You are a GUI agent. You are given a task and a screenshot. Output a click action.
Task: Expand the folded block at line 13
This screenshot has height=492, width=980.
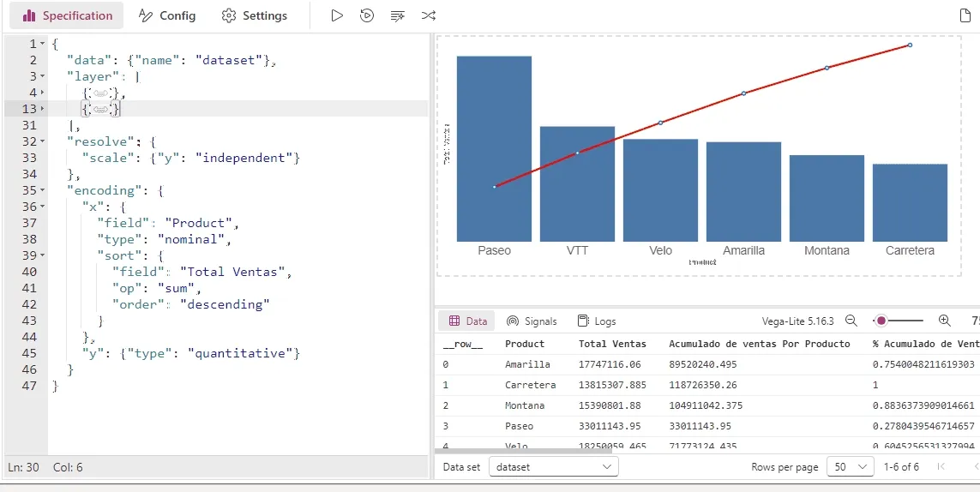(42, 109)
